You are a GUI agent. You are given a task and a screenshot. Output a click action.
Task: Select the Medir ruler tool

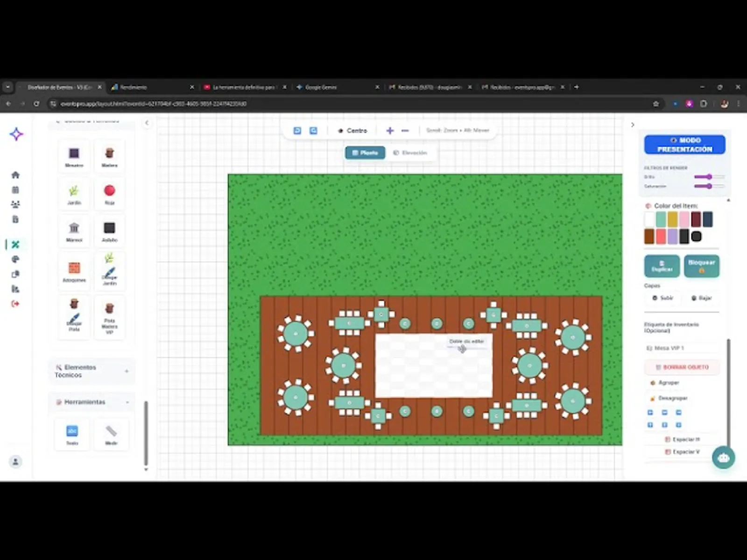[111, 434]
